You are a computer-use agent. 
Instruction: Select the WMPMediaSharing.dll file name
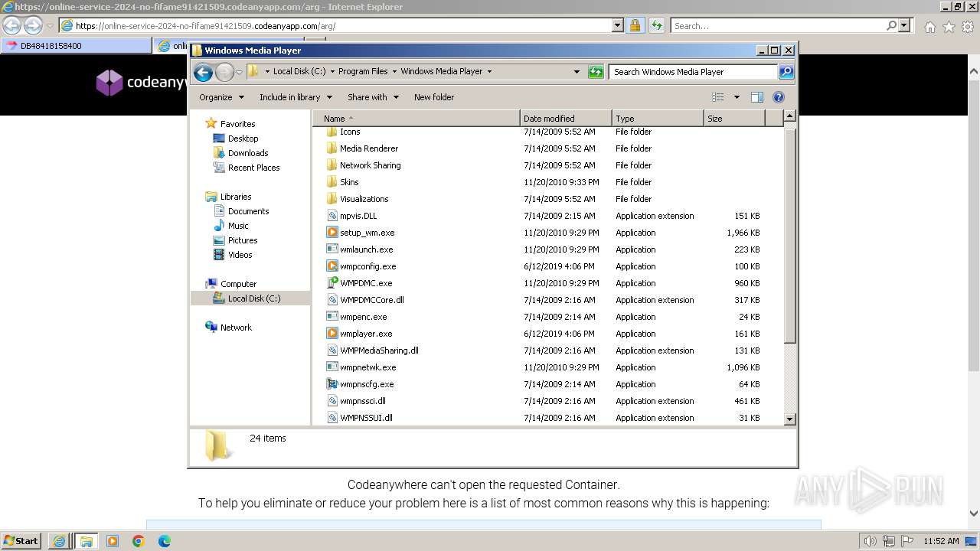pyautogui.click(x=379, y=350)
